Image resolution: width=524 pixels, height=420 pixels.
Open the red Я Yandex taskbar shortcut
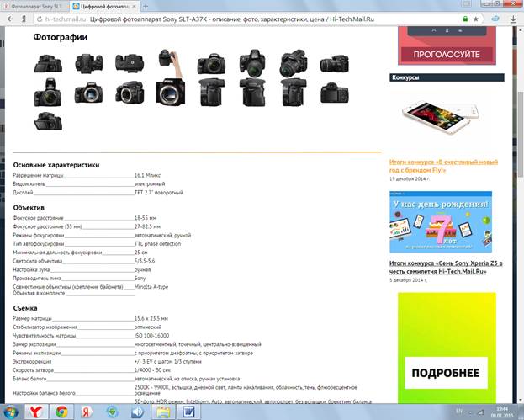click(87, 412)
